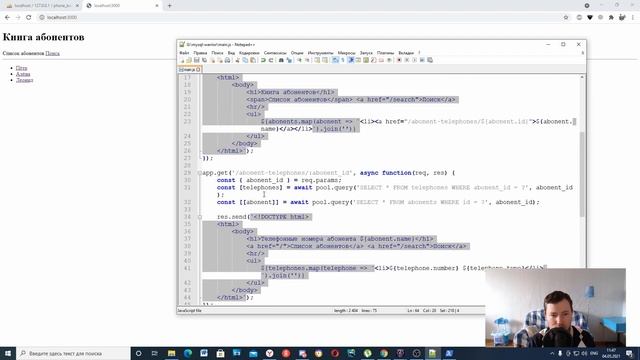
Task: Toggle word wrap in Notepad++ toolbar
Action: tap(335, 60)
